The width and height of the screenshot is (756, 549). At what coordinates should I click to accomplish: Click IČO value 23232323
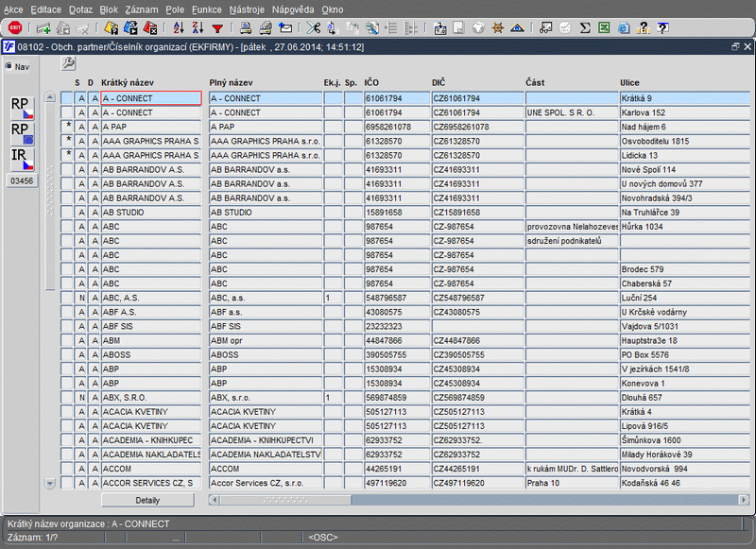tap(397, 326)
